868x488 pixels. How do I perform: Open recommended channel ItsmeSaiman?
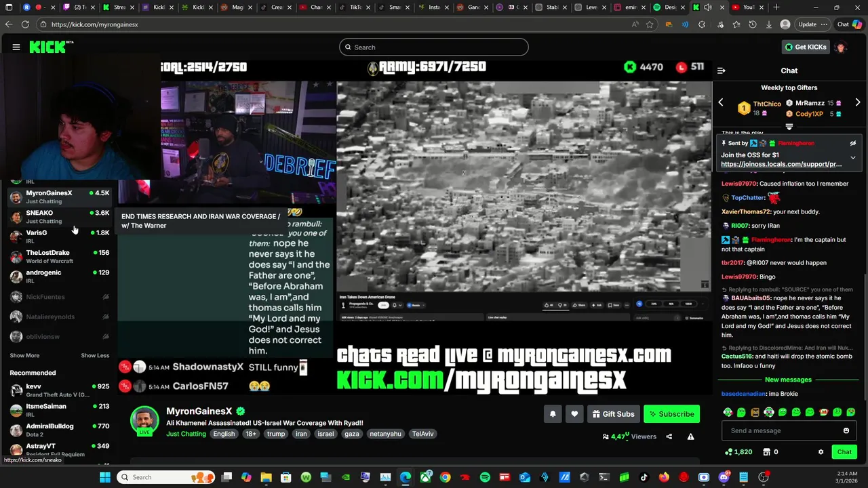point(60,410)
